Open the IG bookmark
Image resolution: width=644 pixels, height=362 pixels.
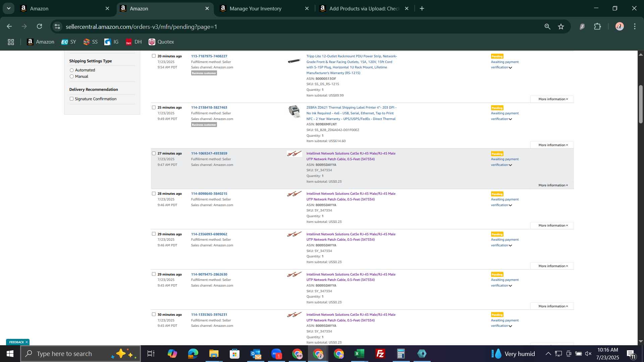tap(112, 42)
